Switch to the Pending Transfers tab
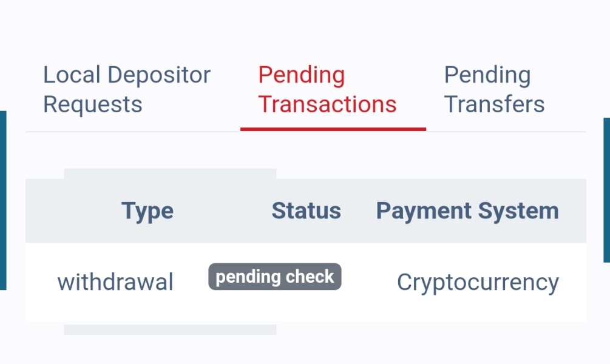Image resolution: width=610 pixels, height=364 pixels. click(494, 90)
